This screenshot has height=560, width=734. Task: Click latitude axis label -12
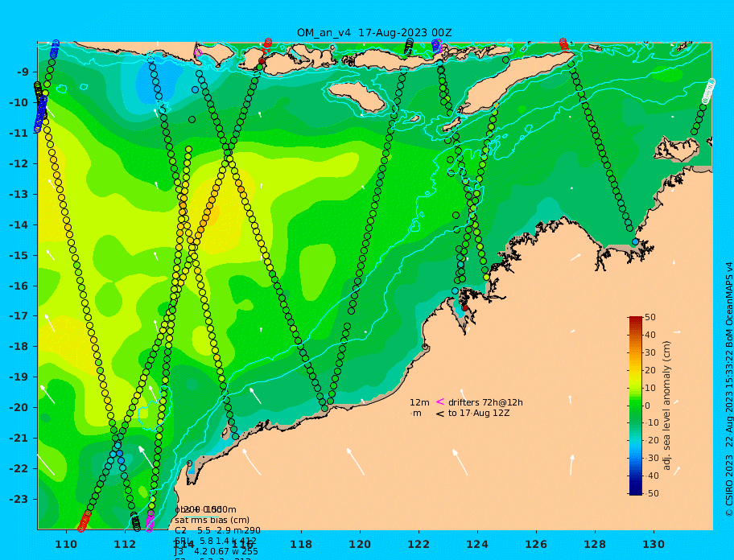[19, 164]
